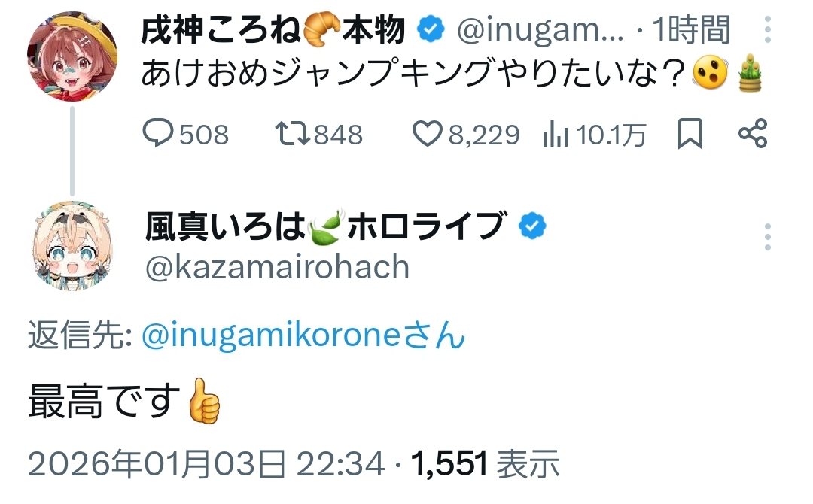Like Korone's tweet with the heart icon
Viewport: 813px width, 504px height.
tap(428, 135)
